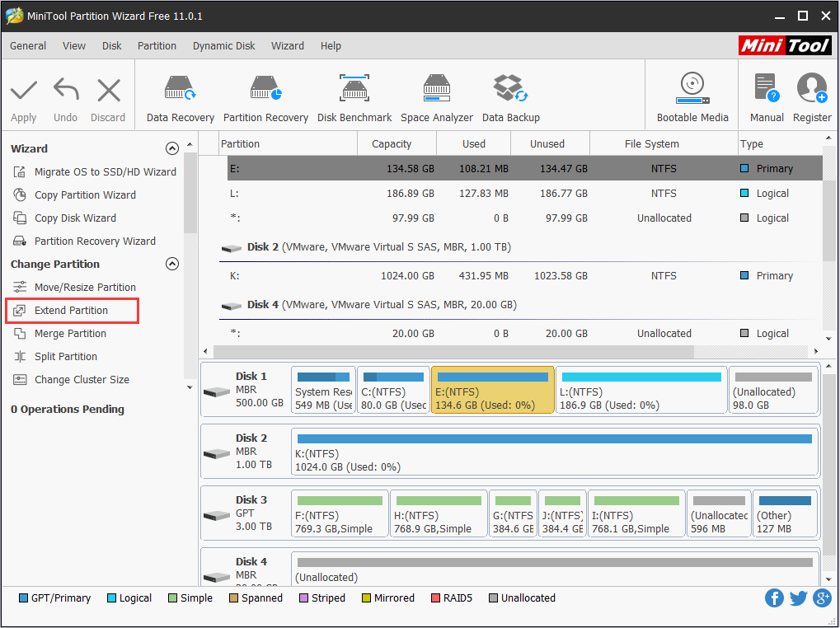Click the Discard X icon
The height and width of the screenshot is (628, 840).
(x=109, y=90)
